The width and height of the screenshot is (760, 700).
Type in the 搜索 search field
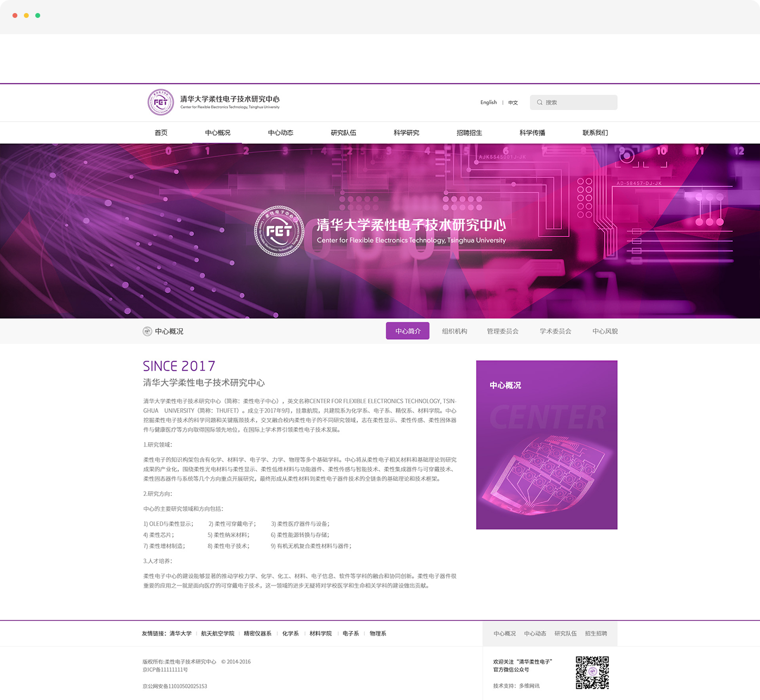[x=579, y=102]
